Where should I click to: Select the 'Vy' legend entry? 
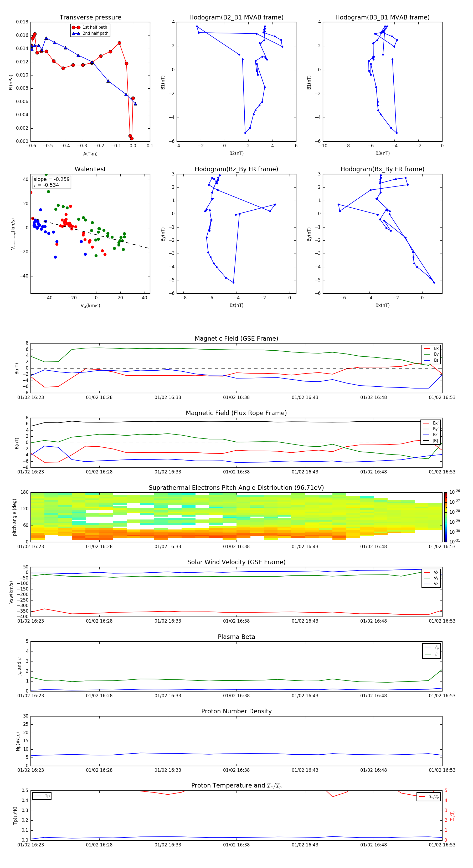tap(431, 578)
